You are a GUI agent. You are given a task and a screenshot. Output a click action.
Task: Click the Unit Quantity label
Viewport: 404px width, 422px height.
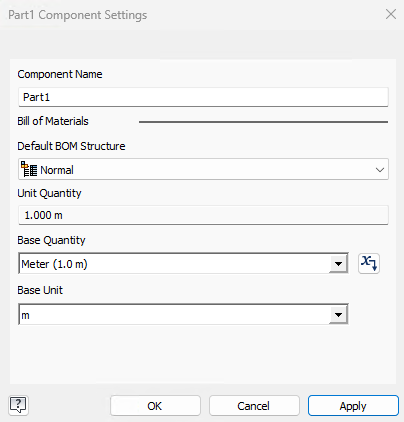49,193
